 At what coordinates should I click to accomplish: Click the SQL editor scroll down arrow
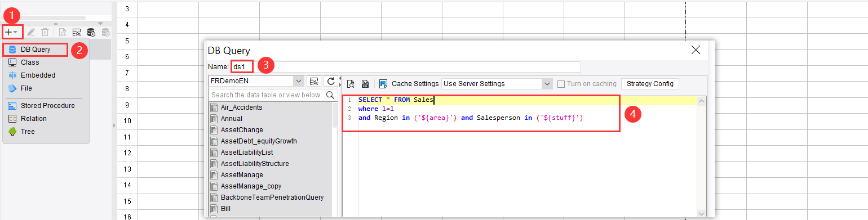(x=701, y=214)
